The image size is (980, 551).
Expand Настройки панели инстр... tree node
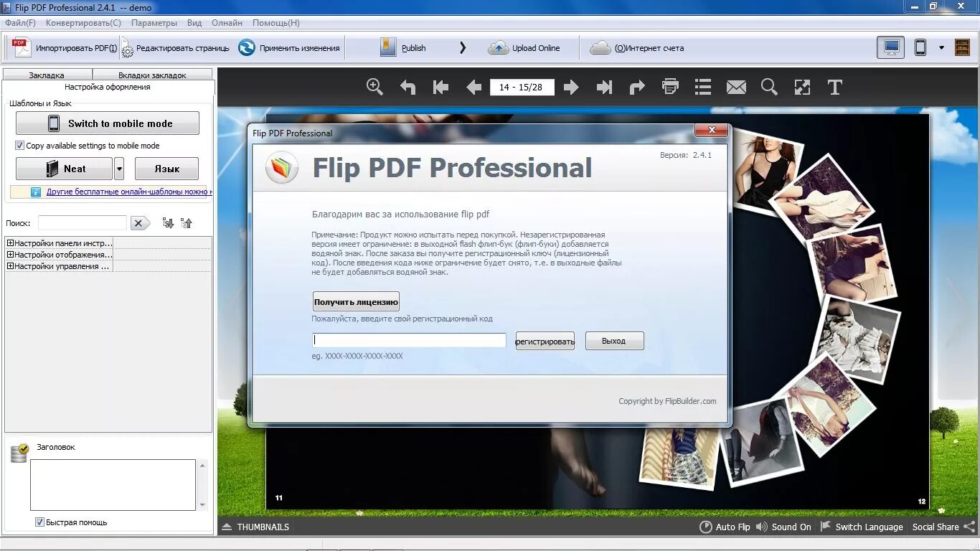(x=11, y=243)
